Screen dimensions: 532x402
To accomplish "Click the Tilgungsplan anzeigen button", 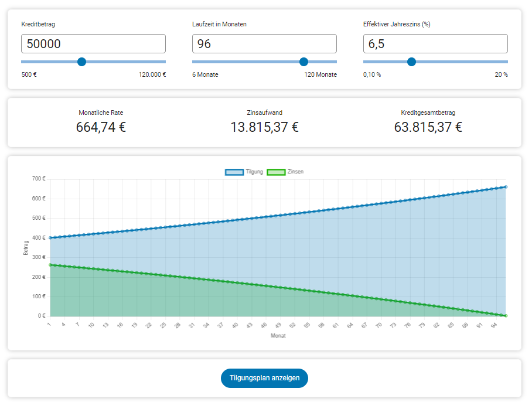I will click(x=264, y=378).
